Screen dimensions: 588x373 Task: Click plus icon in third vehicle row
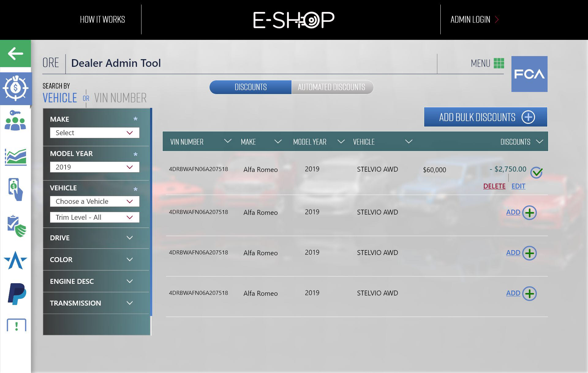[x=530, y=253]
